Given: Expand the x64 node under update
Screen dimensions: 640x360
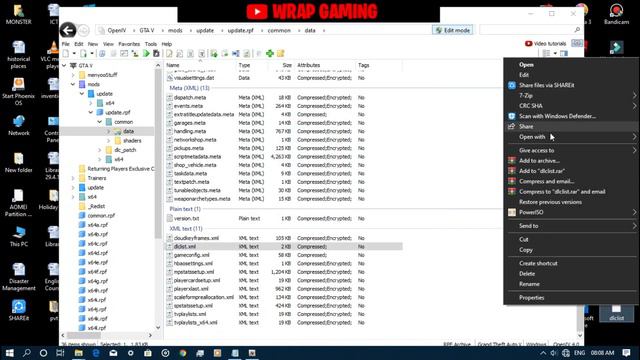Looking at the screenshot, I should coord(91,103).
